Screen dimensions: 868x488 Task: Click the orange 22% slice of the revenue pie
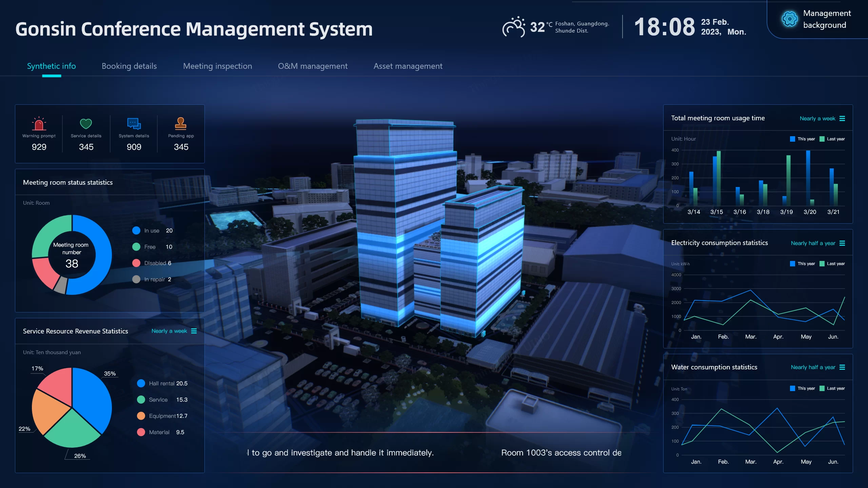[49, 411]
